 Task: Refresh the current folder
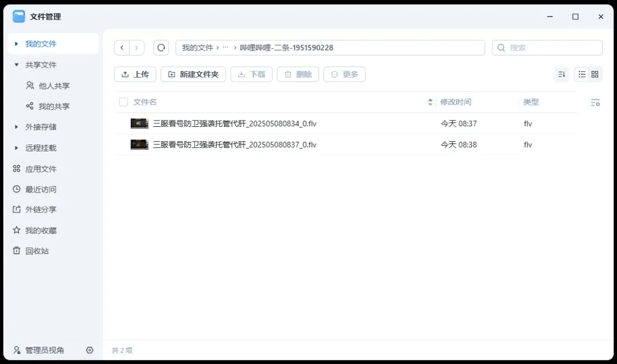[161, 47]
